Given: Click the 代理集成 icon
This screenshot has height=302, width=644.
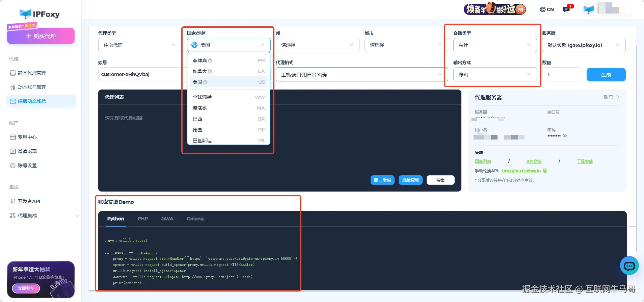Looking at the screenshot, I should 13,216.
